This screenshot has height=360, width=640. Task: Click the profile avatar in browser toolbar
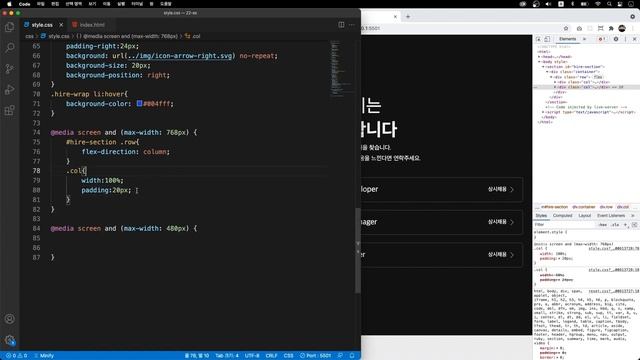point(622,28)
